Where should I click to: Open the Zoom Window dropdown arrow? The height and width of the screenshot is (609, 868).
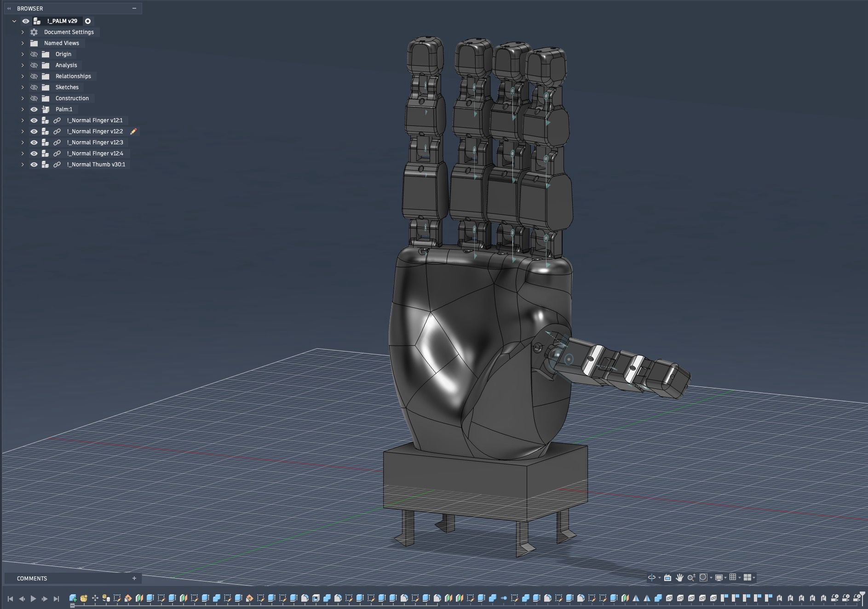tap(711, 578)
